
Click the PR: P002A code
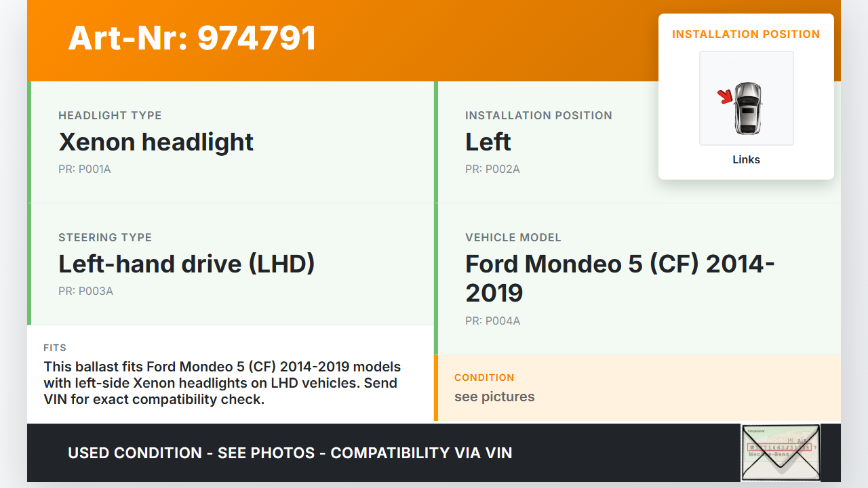pyautogui.click(x=492, y=169)
